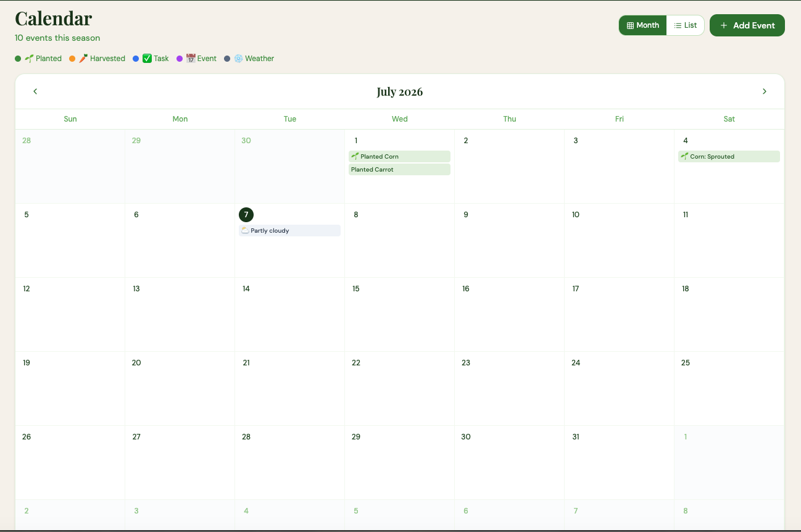Click the snowflake icon beside Weather legend
The image size is (801, 532).
tap(238, 59)
